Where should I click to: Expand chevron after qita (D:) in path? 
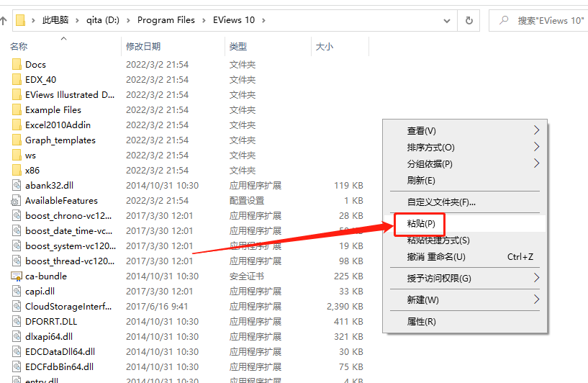pos(128,20)
